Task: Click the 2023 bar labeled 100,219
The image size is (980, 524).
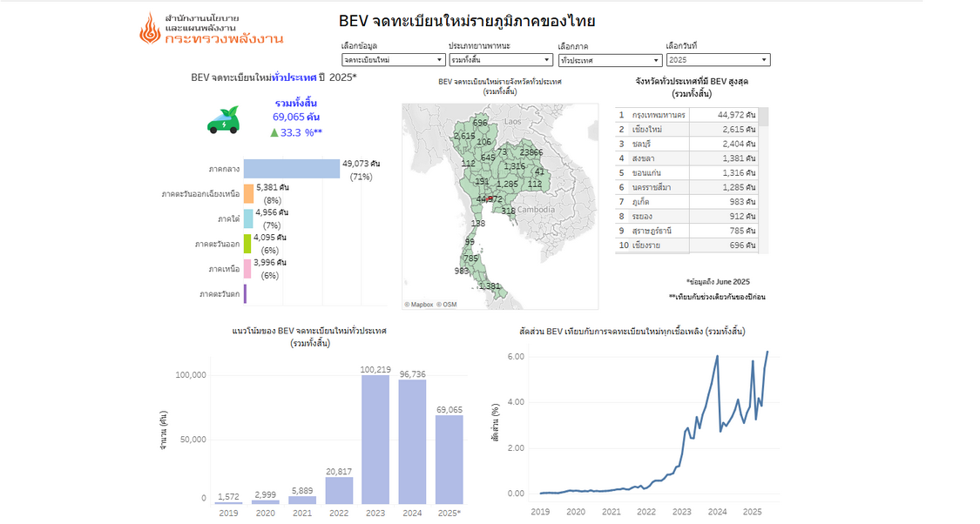Action: [x=375, y=440]
